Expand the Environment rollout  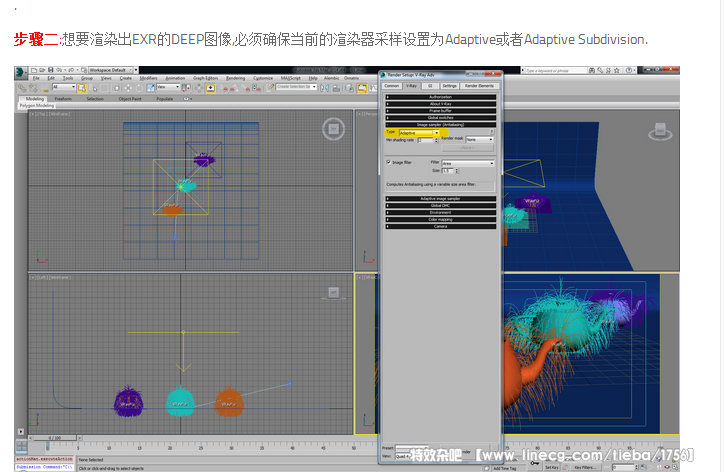click(x=440, y=212)
